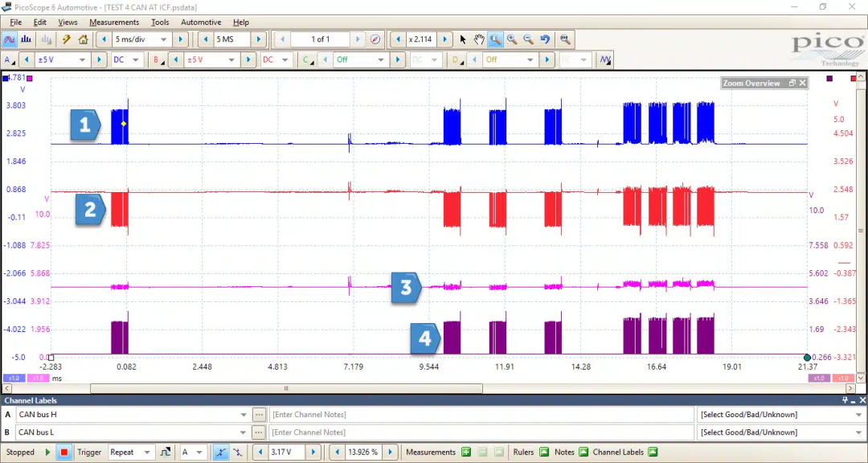Select the normal pointer tool

[x=463, y=39]
